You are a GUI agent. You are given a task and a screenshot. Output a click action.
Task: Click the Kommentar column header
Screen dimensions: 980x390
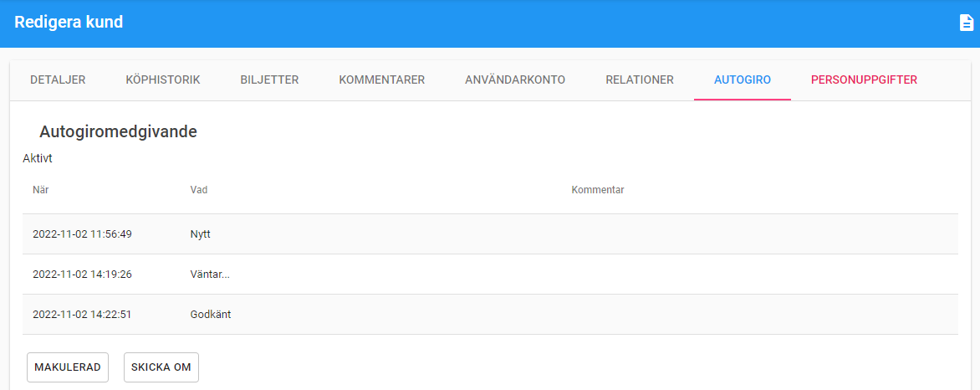pos(598,190)
